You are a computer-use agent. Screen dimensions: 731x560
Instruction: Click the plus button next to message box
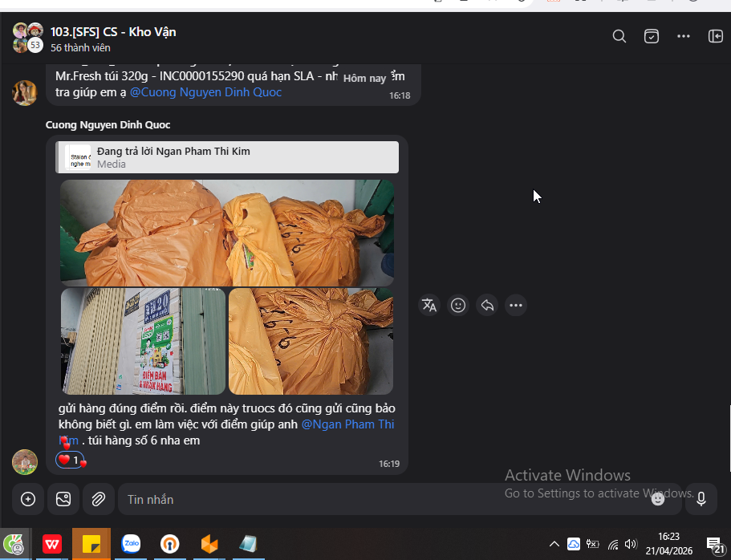click(x=28, y=499)
